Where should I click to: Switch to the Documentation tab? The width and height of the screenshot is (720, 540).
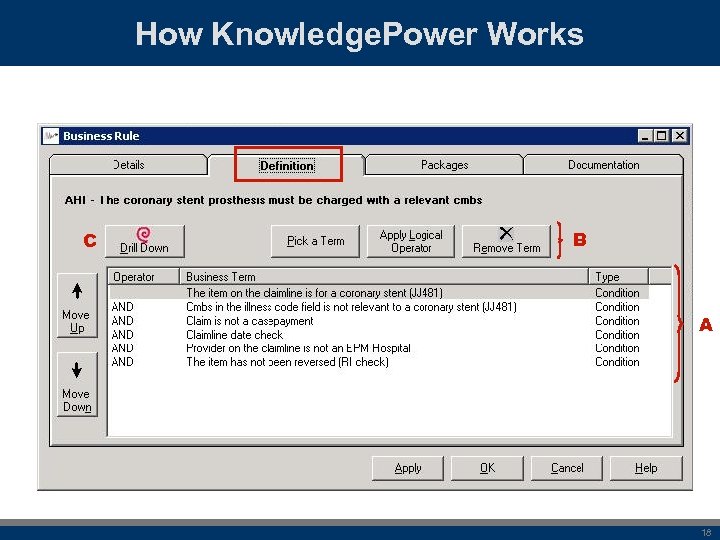tap(603, 165)
